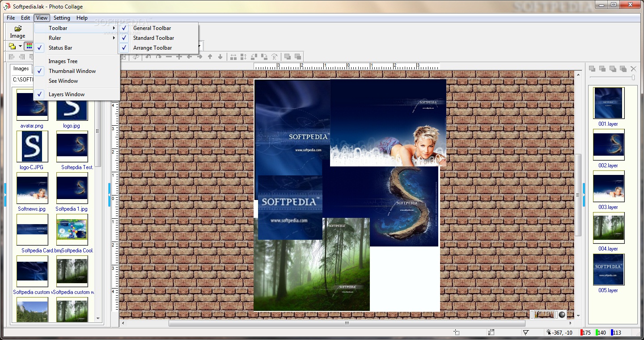Open an image with the Image toolbar button
This screenshot has width=644, height=340.
click(17, 32)
